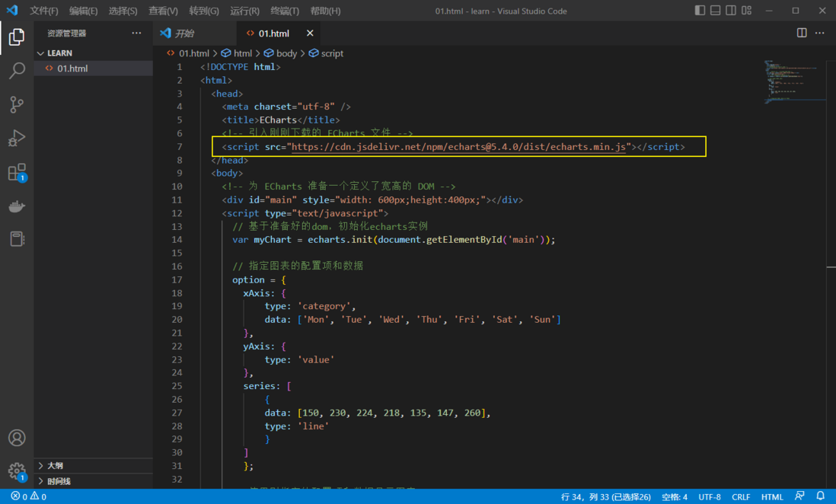836x504 pixels.
Task: Click the <meta charset="utf-8" /> line
Action: click(x=286, y=107)
